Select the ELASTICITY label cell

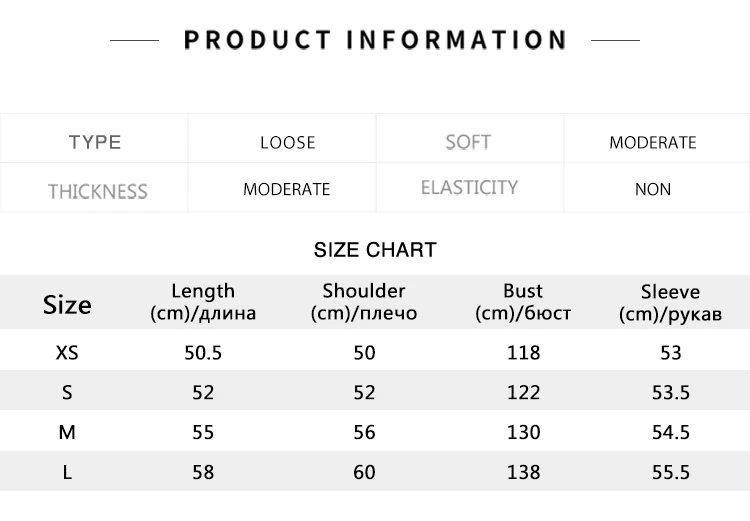469,187
